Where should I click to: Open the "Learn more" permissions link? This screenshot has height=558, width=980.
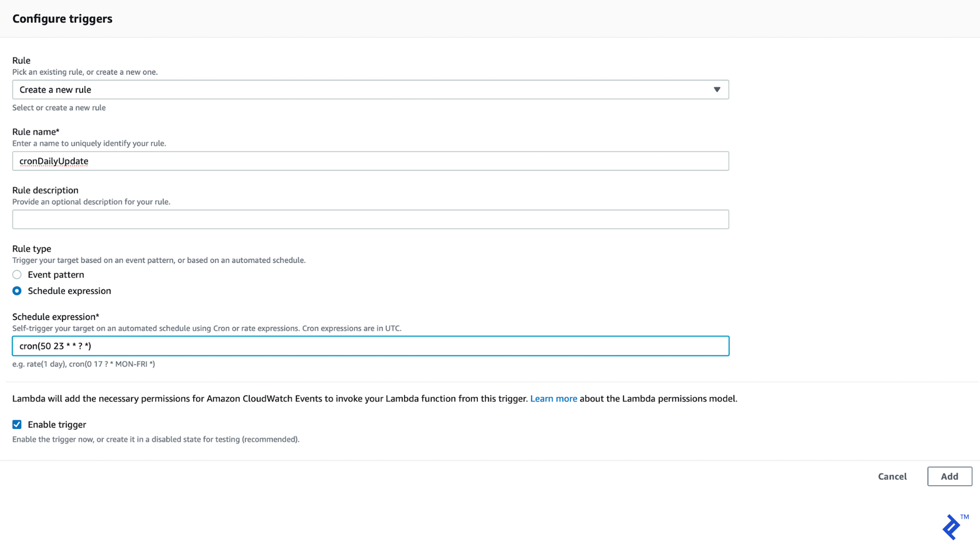[553, 399]
